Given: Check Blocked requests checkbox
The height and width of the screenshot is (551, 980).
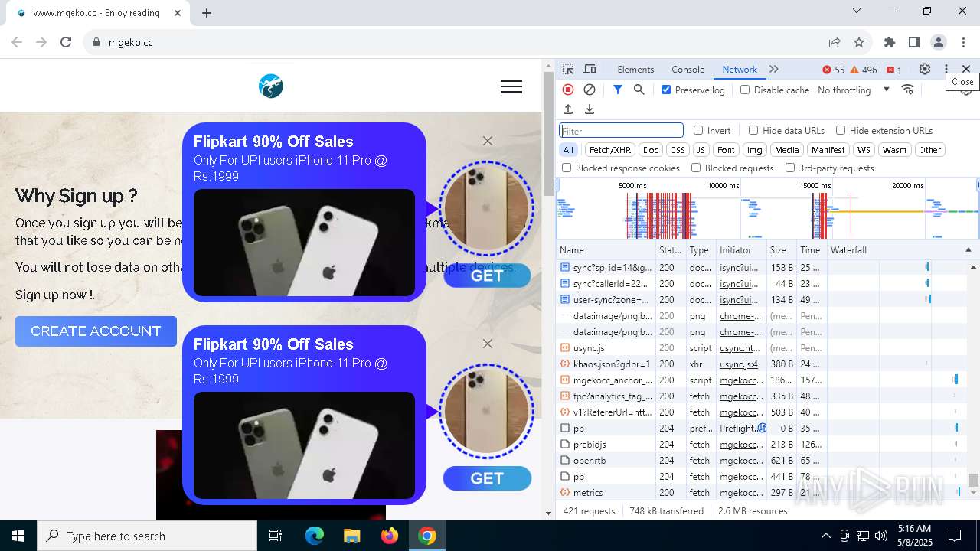Looking at the screenshot, I should (696, 168).
